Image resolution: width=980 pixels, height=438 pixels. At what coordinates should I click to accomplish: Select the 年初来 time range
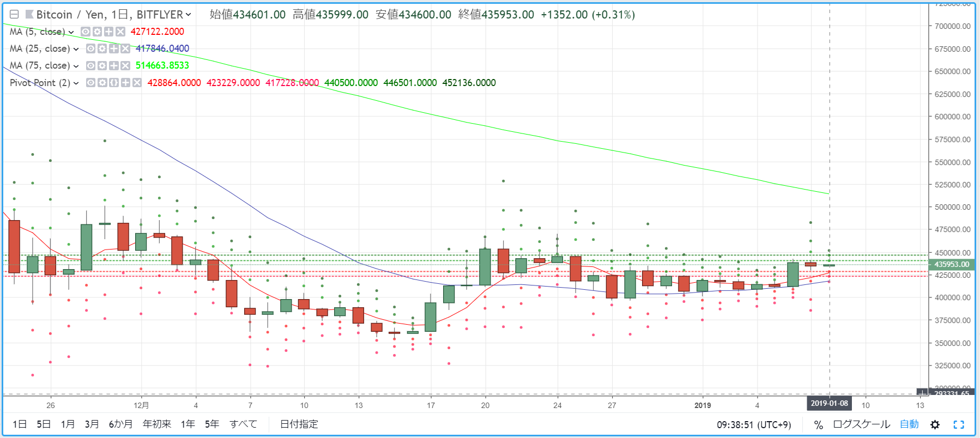point(157,424)
